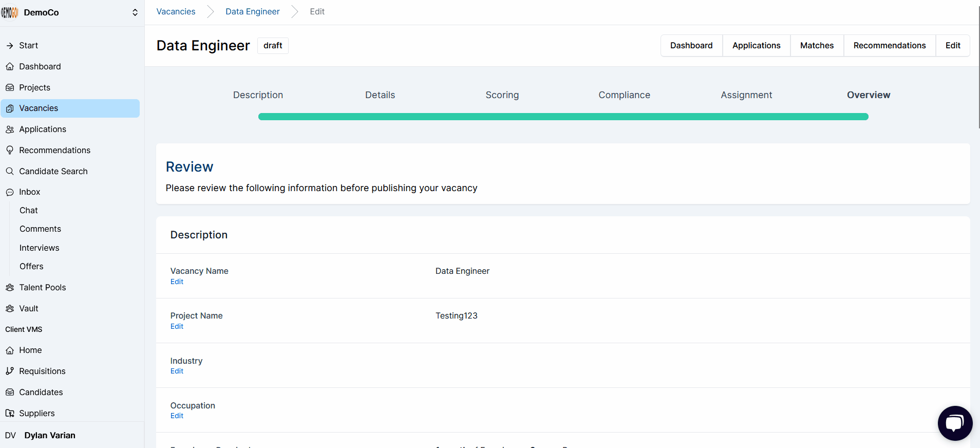Click the green wizard progress bar

click(x=563, y=117)
